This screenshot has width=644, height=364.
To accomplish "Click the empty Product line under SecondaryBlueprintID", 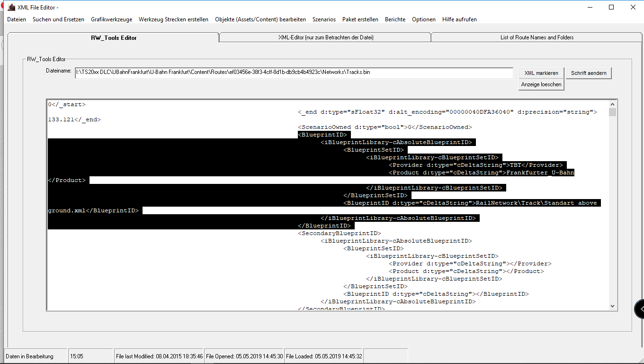I will pos(466,271).
